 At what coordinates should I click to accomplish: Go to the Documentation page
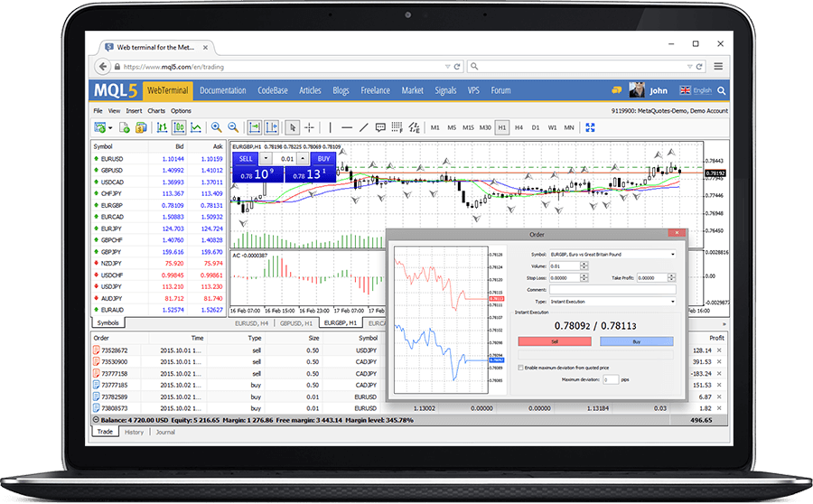(223, 90)
